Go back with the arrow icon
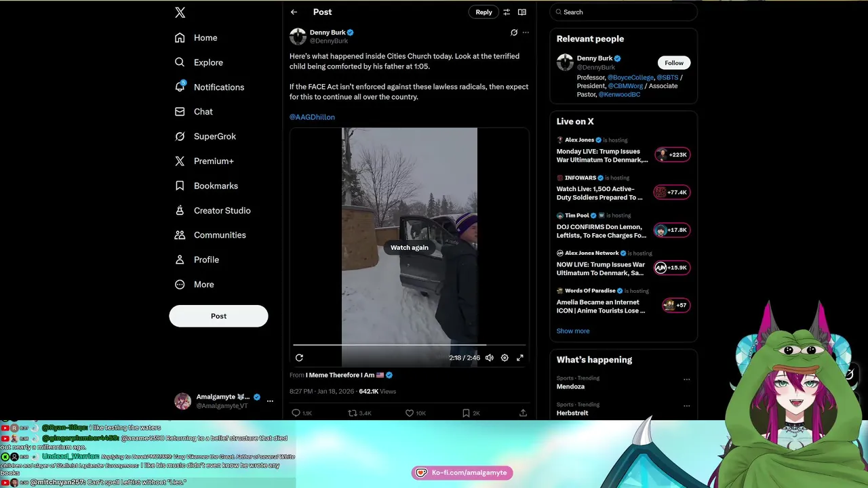Image resolution: width=868 pixels, height=488 pixels. [x=294, y=12]
